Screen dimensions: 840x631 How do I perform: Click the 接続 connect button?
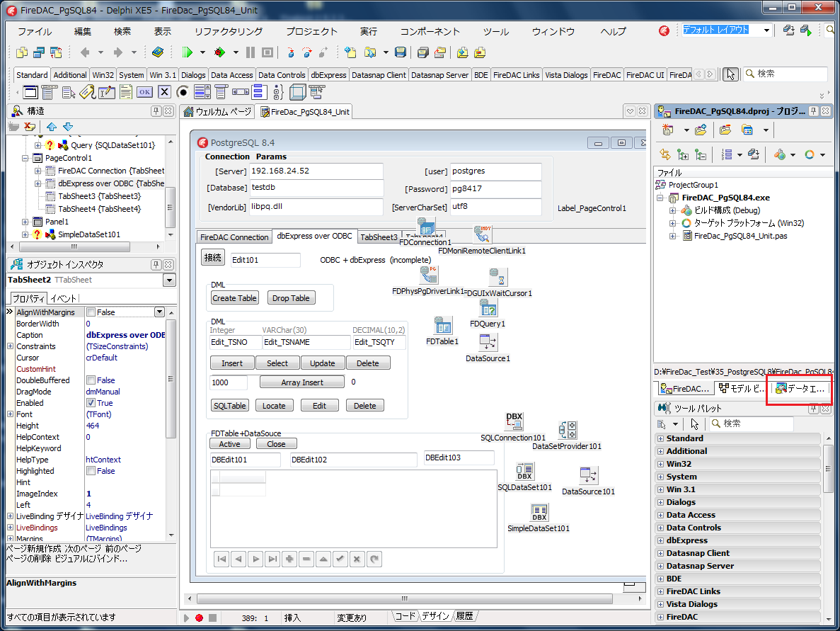coord(213,257)
